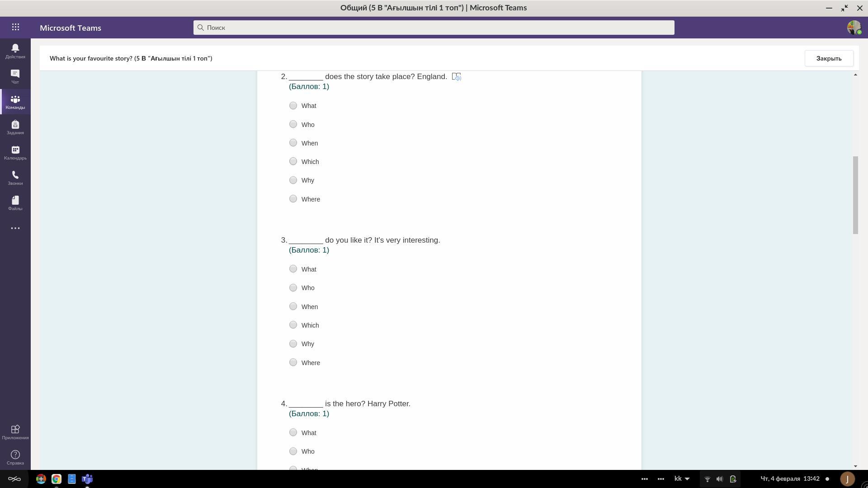Viewport: 868px width, 488px height.
Task: Select "Why" for question 3
Action: click(293, 344)
